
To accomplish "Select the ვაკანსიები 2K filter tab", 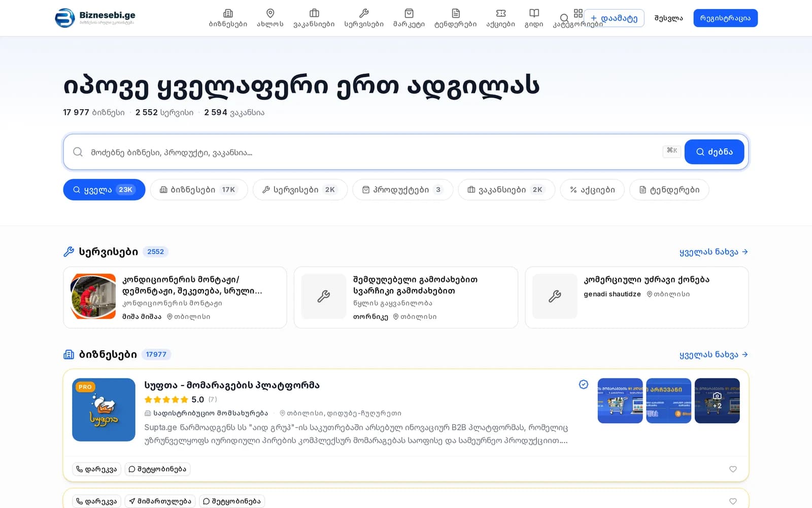I will pyautogui.click(x=506, y=189).
